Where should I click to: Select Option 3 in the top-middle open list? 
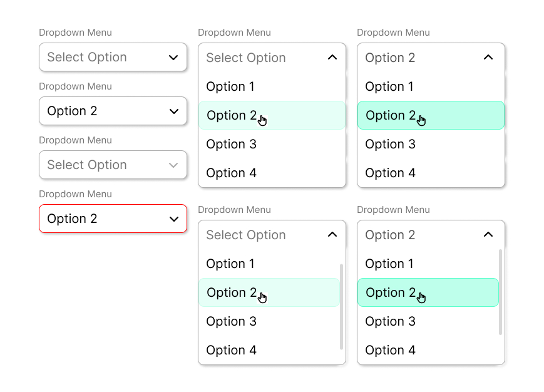pos(272,144)
